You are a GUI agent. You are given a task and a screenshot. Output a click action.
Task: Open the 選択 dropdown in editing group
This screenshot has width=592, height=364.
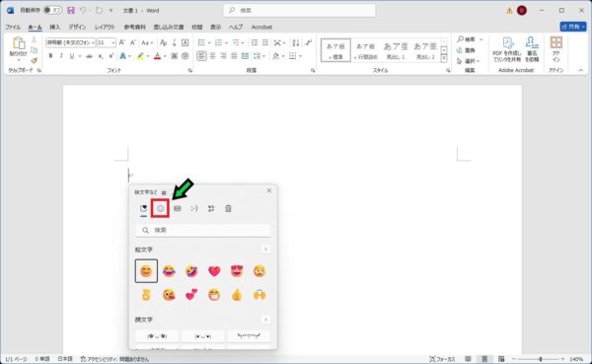click(468, 61)
